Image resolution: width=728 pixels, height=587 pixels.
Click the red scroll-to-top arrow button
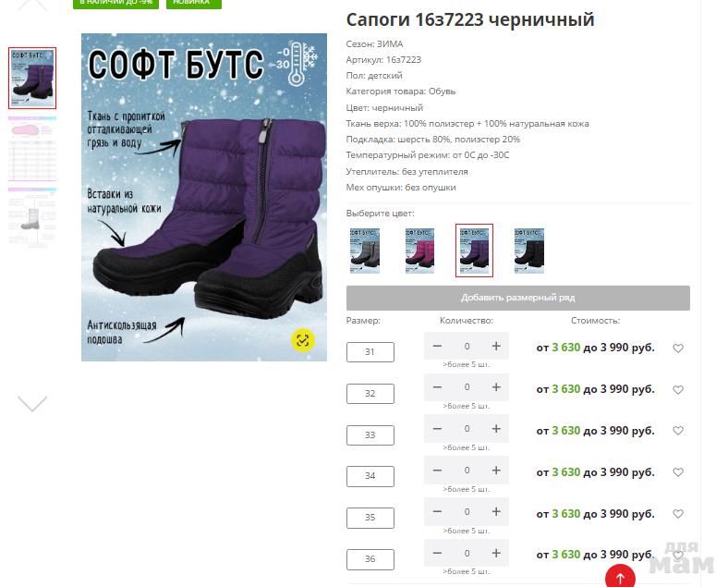click(620, 577)
